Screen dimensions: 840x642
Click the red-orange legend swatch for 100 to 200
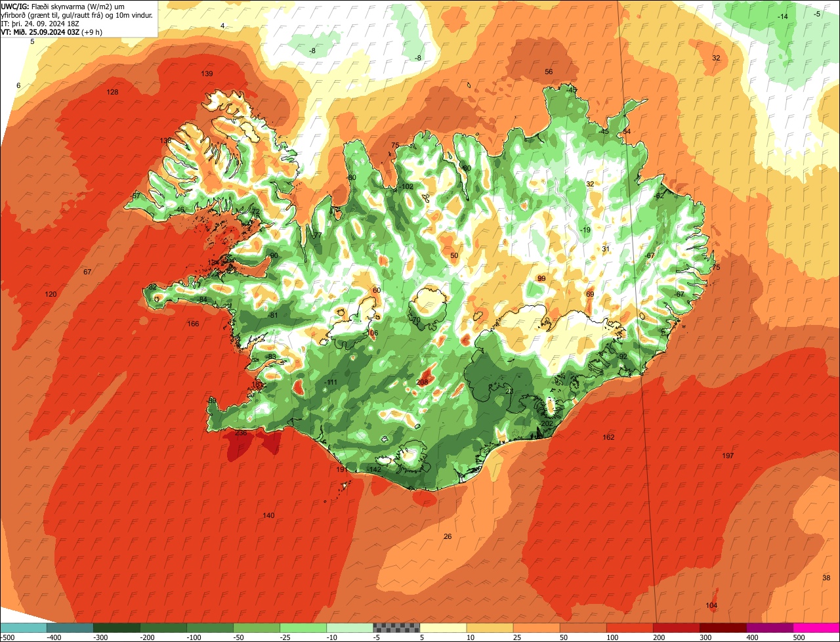629,628
